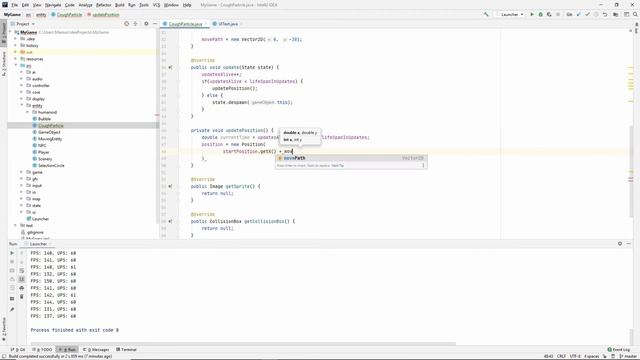The width and height of the screenshot is (640, 360).
Task: Click the Debug bug icon in top toolbar
Action: (x=540, y=14)
